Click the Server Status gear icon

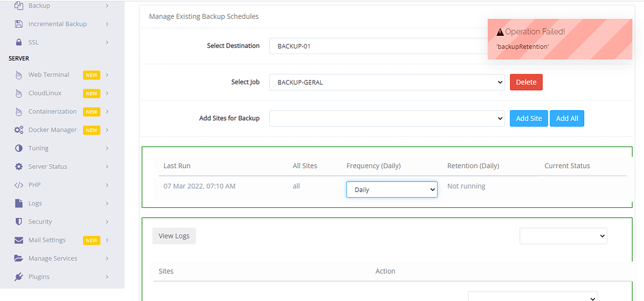(18, 166)
